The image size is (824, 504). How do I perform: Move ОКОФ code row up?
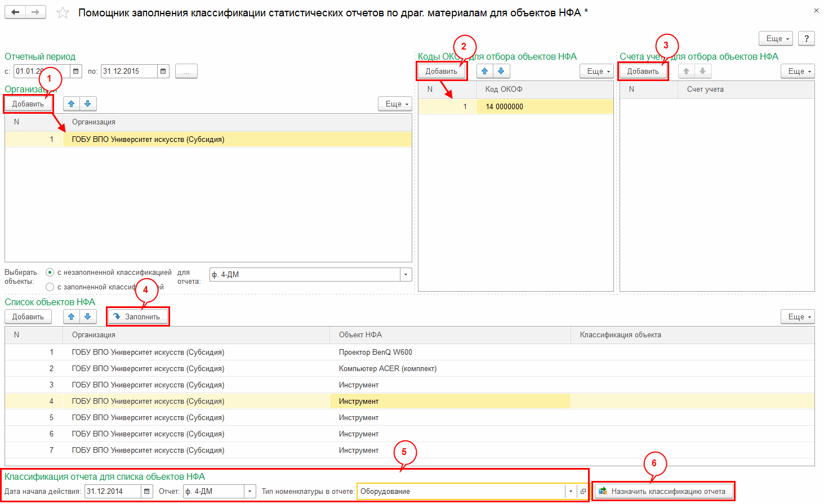click(484, 71)
